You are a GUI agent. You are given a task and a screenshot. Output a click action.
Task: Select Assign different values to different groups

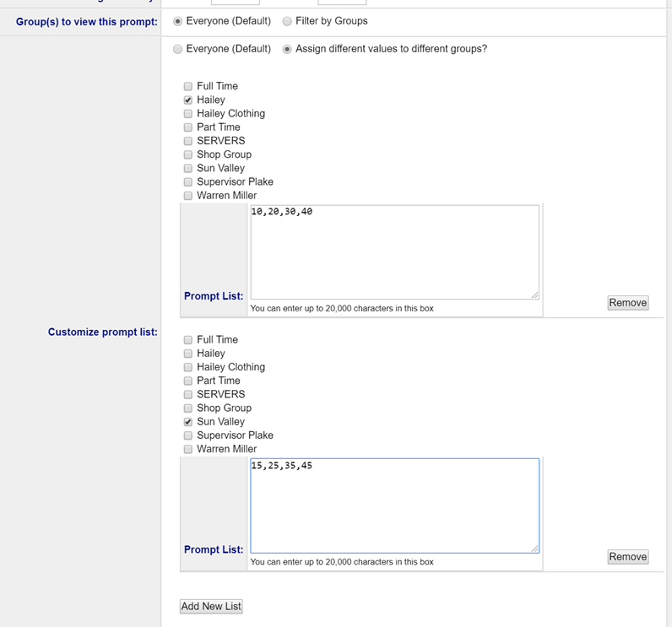(x=287, y=49)
